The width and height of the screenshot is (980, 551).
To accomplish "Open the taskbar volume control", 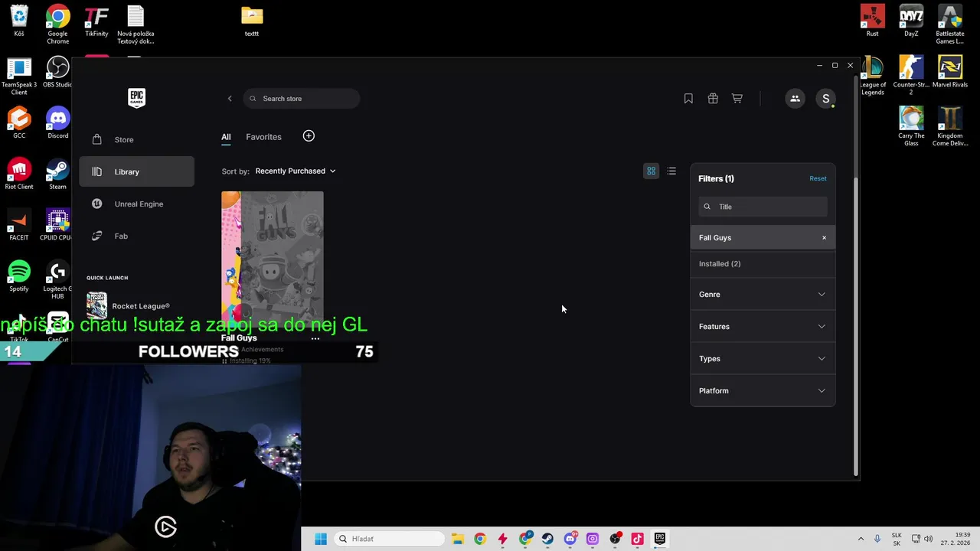I will (929, 539).
